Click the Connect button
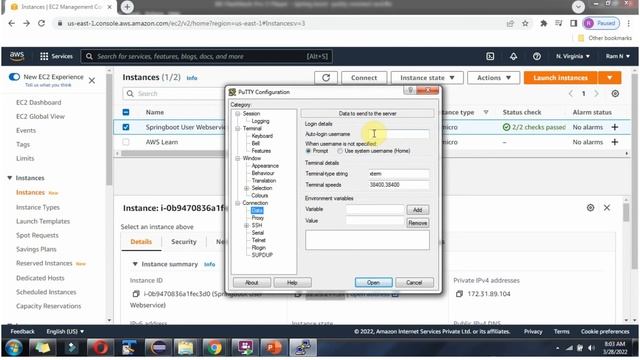This screenshot has height=360, width=640. click(x=364, y=78)
